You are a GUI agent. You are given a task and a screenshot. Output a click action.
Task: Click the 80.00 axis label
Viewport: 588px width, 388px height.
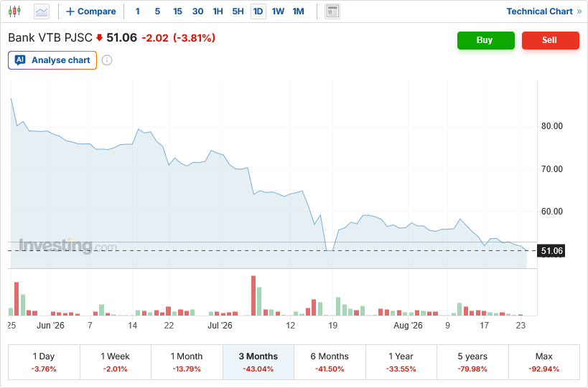pyautogui.click(x=552, y=126)
